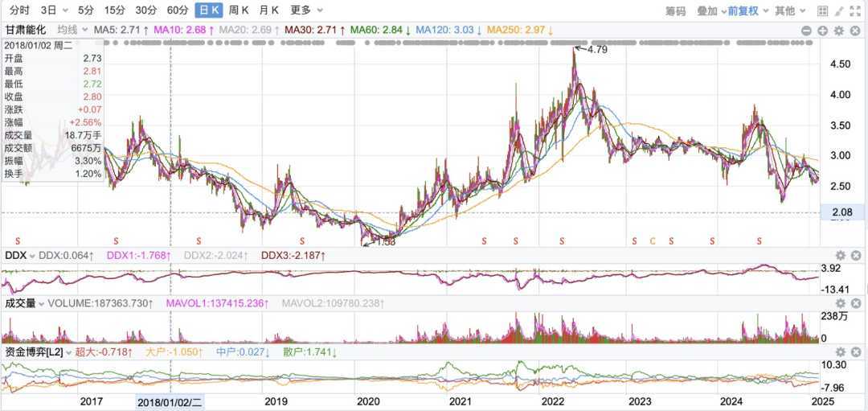Open the 叠加 overlay option
This screenshot has height=411, width=868.
pyautogui.click(x=710, y=11)
